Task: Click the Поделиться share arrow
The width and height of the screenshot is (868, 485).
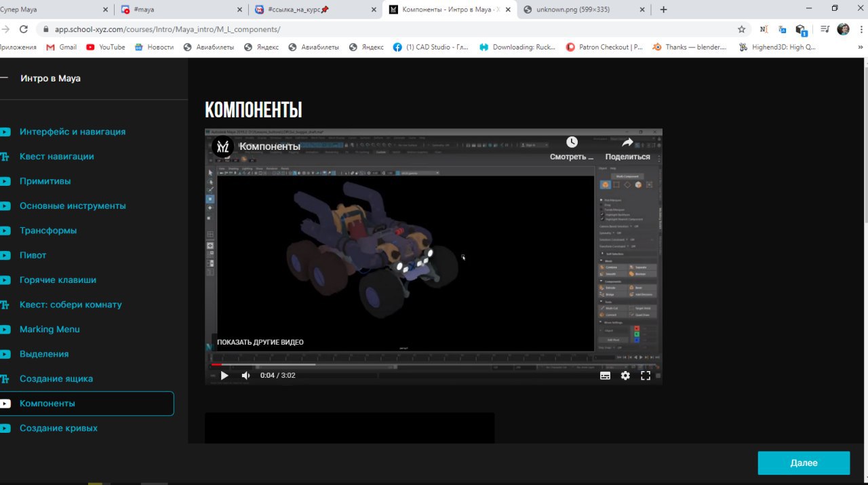Action: click(627, 142)
